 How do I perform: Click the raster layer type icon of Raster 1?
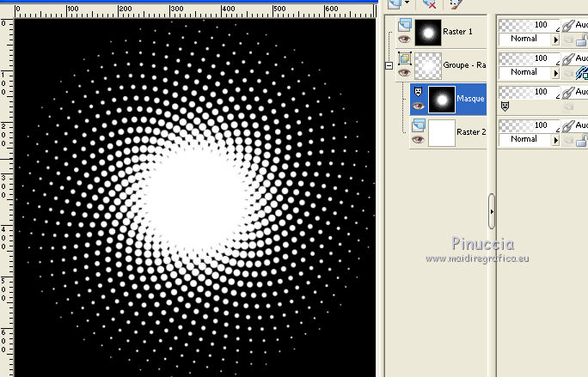click(x=405, y=25)
